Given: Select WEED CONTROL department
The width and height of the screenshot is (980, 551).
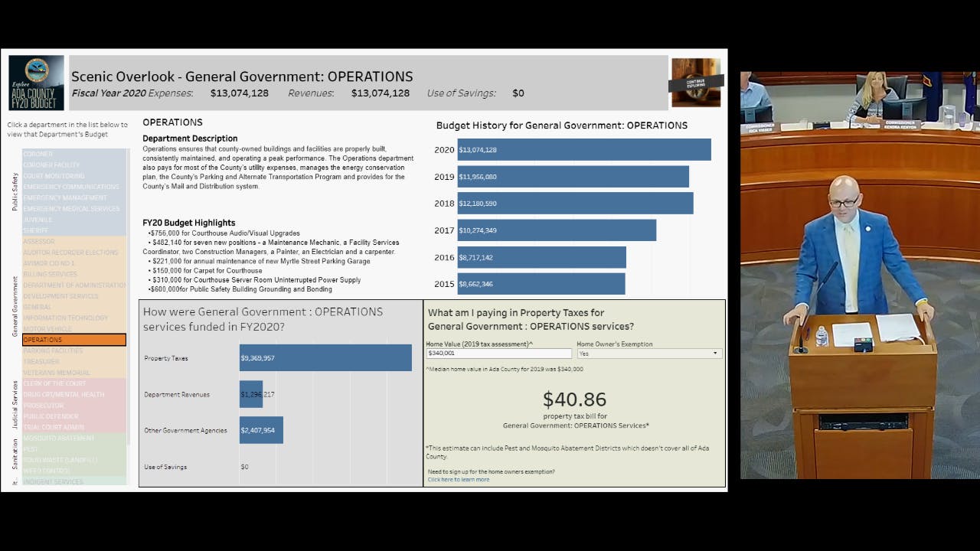Looking at the screenshot, I should (x=74, y=471).
